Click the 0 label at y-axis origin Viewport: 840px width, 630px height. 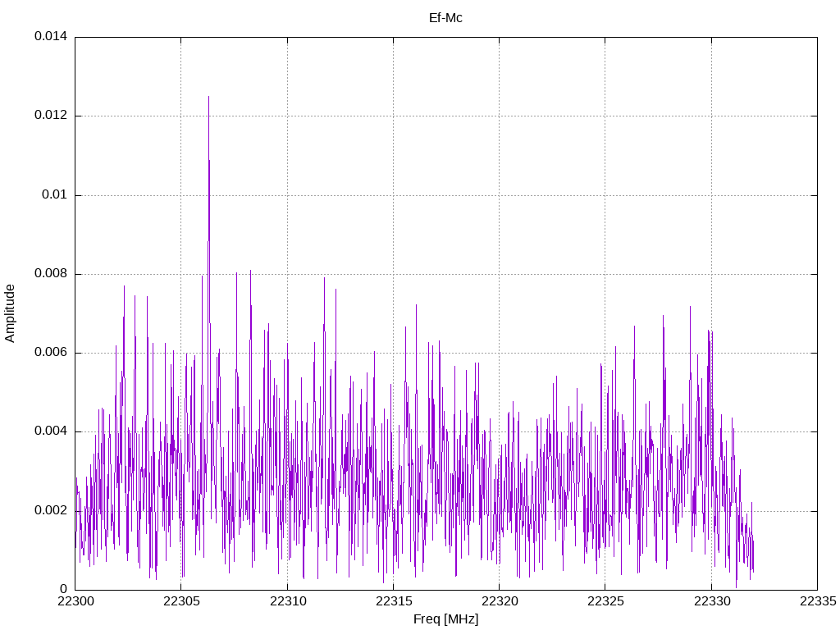[x=63, y=589]
